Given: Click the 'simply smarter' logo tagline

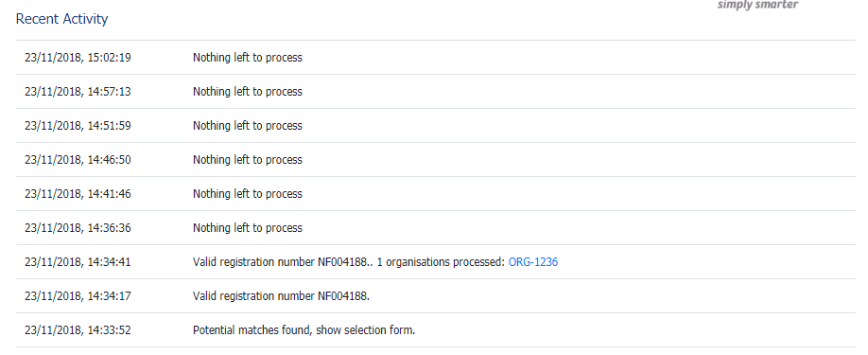Looking at the screenshot, I should (757, 5).
